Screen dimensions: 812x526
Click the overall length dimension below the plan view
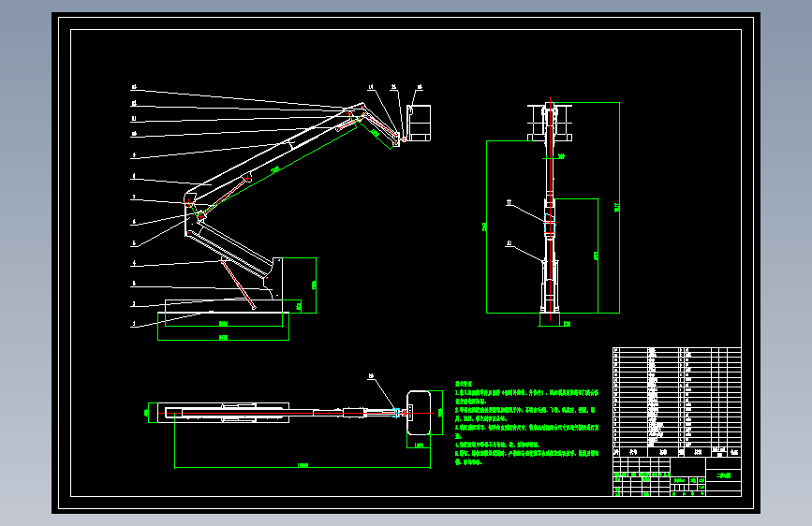click(x=303, y=465)
